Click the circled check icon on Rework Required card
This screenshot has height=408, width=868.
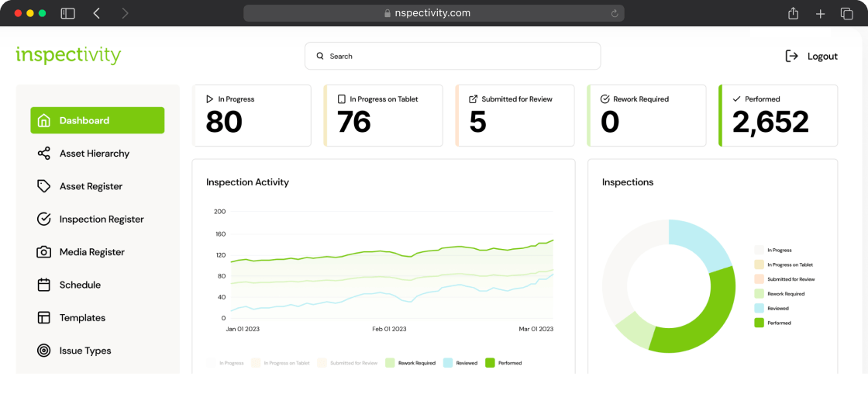tap(605, 99)
